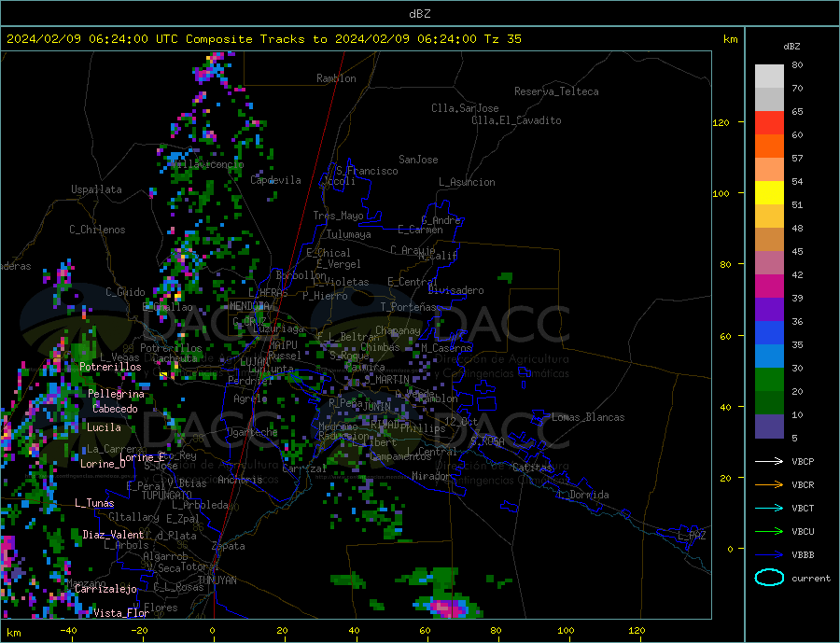This screenshot has height=643, width=840.
Task: Click the 'Vista_Flor' map label
Action: coord(121,613)
